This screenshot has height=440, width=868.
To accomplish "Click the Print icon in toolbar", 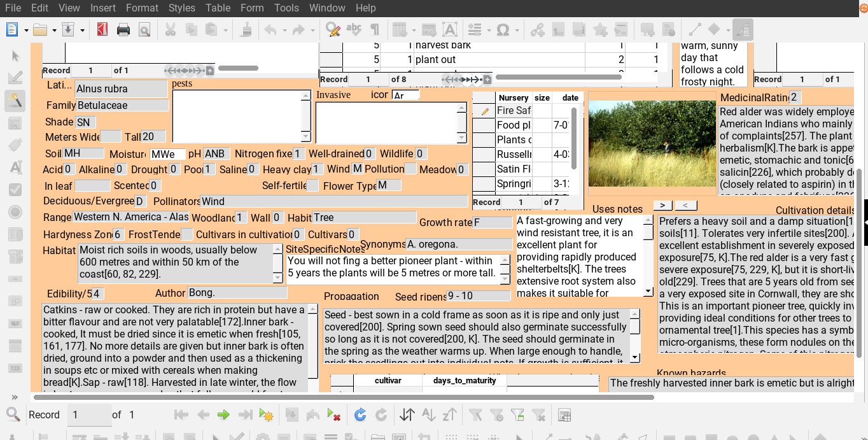I will pyautogui.click(x=123, y=29).
